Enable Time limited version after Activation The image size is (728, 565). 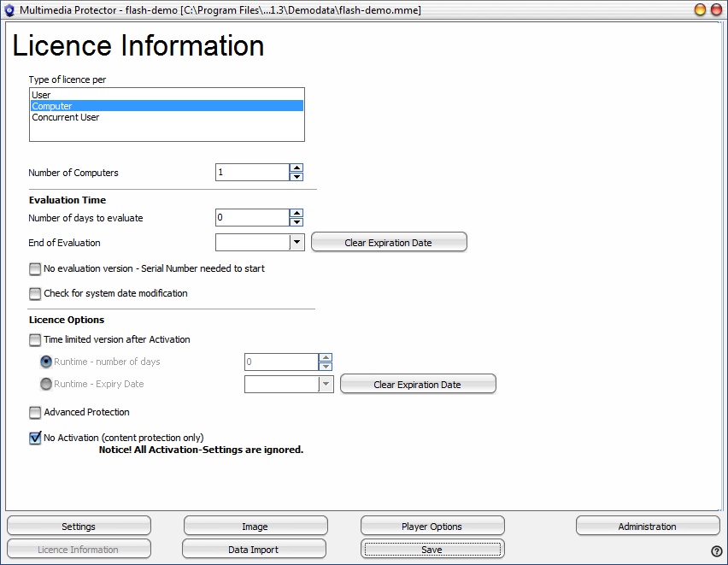35,339
